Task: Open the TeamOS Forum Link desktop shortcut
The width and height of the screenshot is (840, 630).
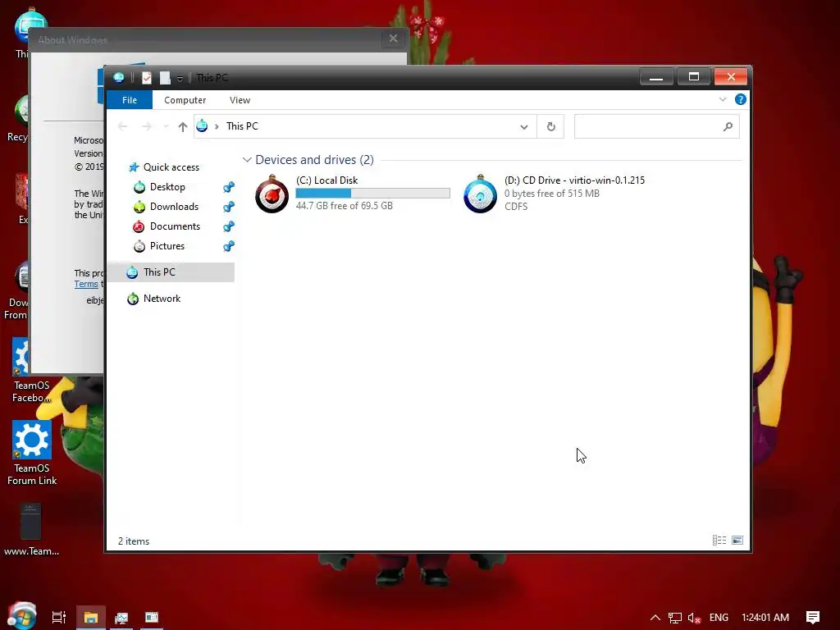Action: [x=32, y=453]
